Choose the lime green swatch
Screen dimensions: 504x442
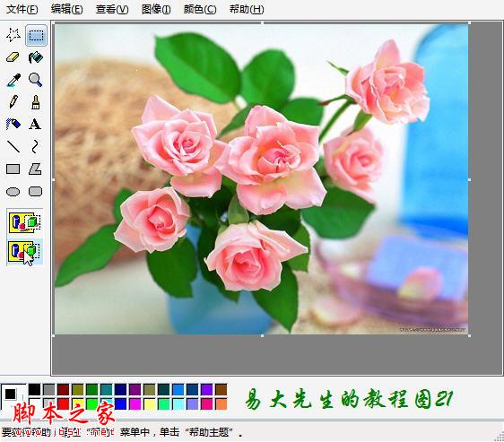pos(92,403)
